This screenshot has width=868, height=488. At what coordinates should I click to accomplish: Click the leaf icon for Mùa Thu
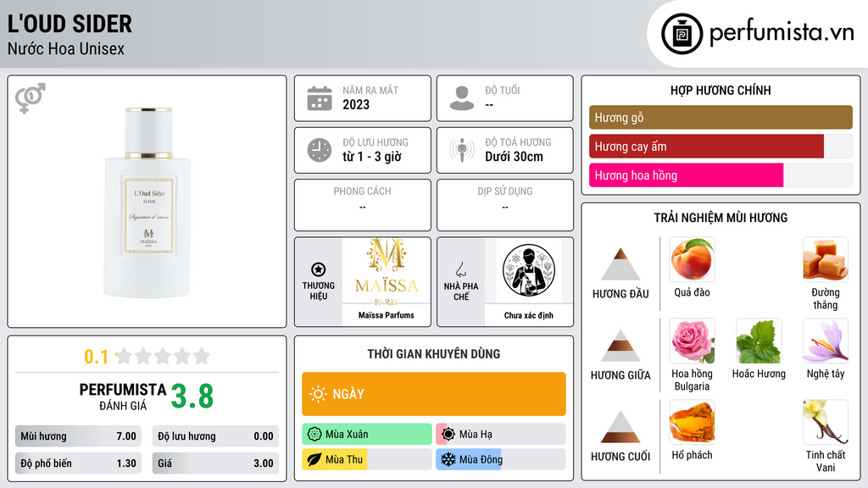[314, 459]
